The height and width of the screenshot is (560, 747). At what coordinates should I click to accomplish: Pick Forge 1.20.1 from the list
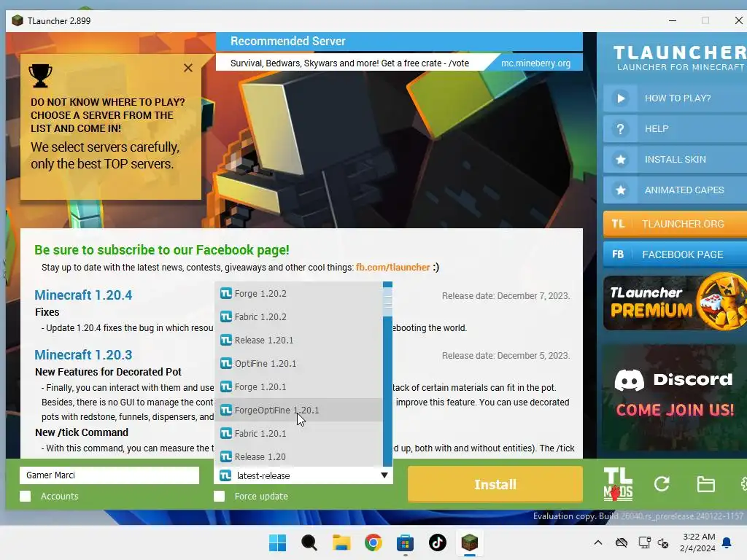298,386
